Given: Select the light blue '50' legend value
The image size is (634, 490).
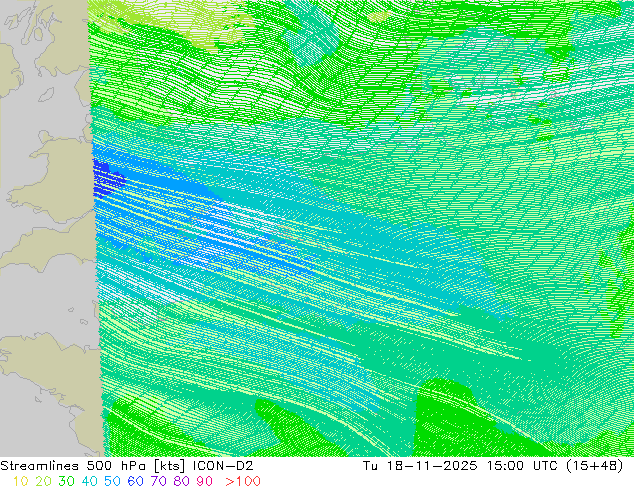Looking at the screenshot, I should pos(112,481).
